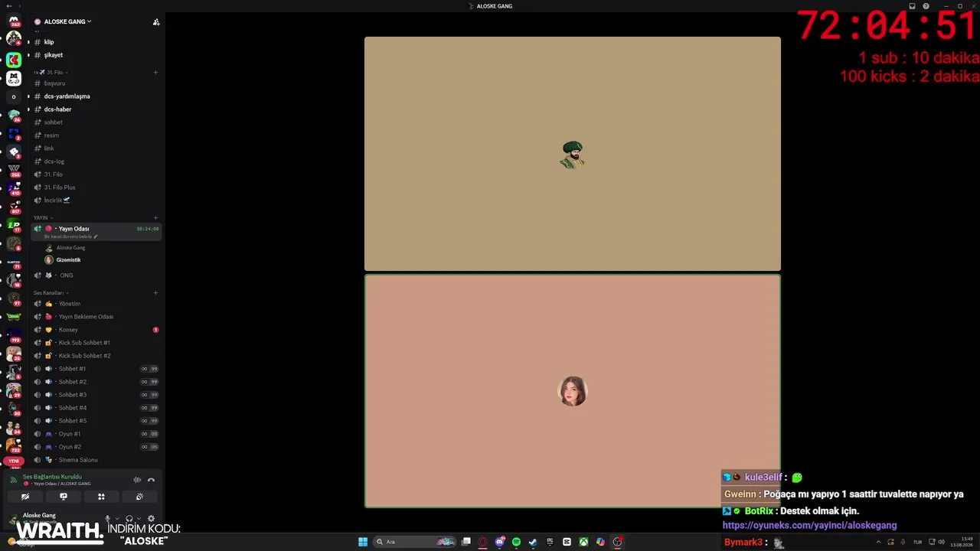Open the server icon with 817 badge

[14, 207]
